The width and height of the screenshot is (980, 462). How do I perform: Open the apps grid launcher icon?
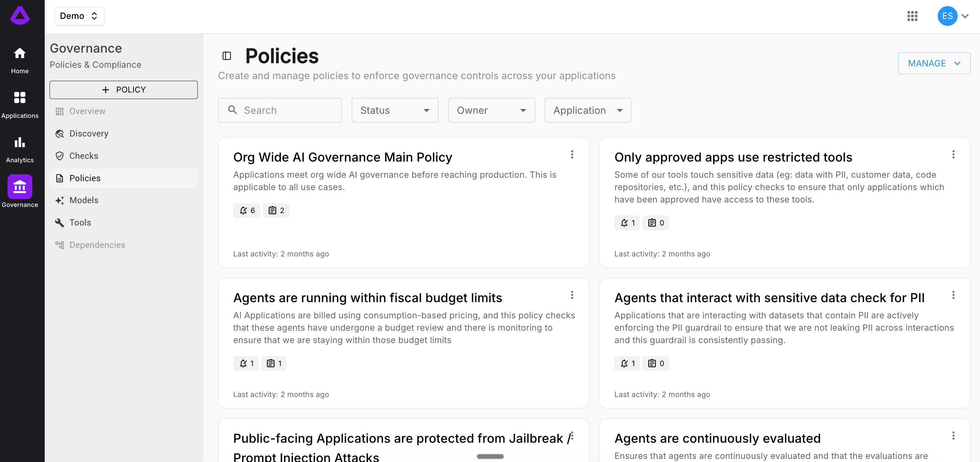tap(912, 16)
